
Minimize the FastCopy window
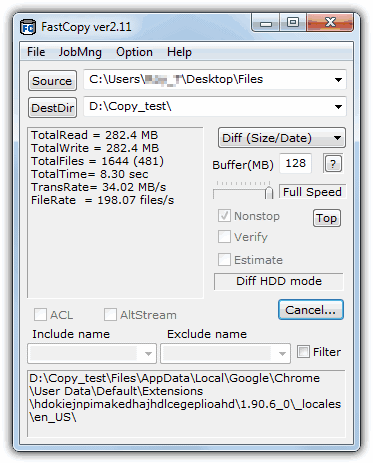tap(266, 23)
